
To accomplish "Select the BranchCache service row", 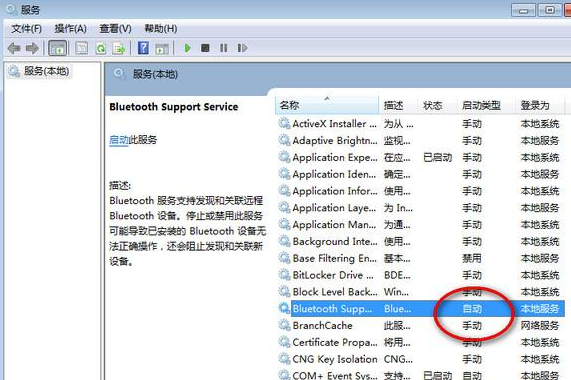I will (x=420, y=325).
